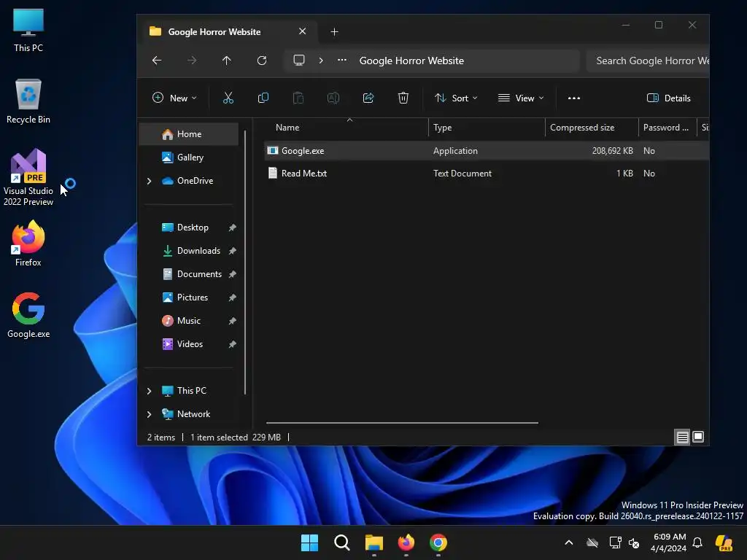Click the Copy icon in toolbar

(263, 98)
